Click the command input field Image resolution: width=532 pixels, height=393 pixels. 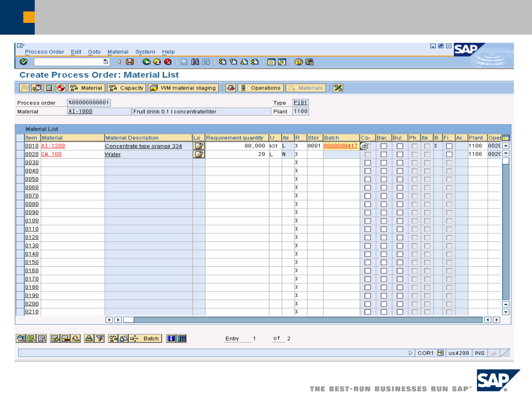[72, 62]
